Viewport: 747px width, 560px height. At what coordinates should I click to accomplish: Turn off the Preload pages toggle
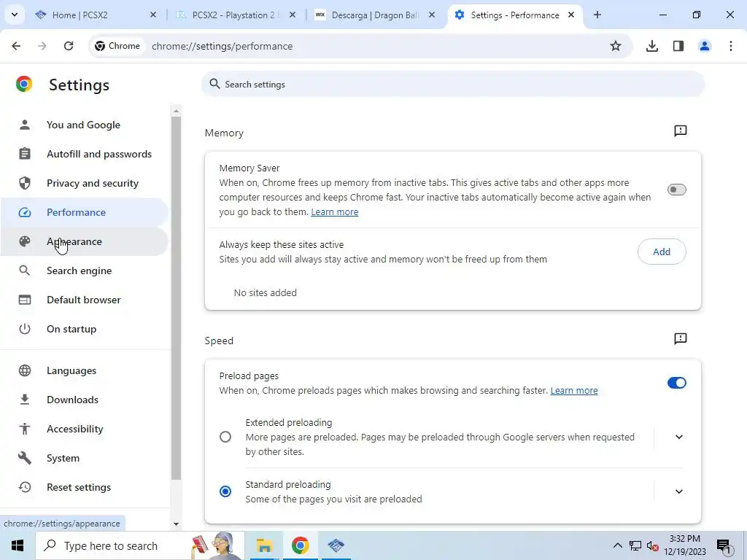[676, 383]
